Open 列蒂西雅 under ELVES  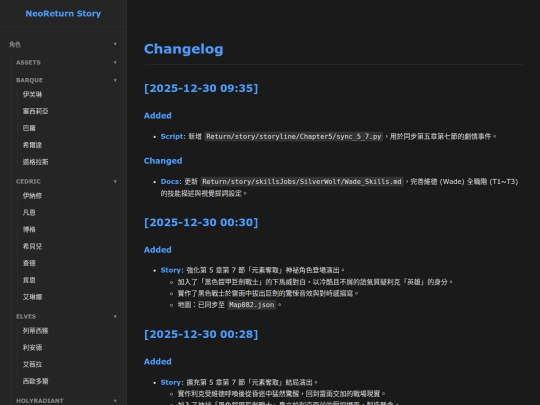pos(35,331)
